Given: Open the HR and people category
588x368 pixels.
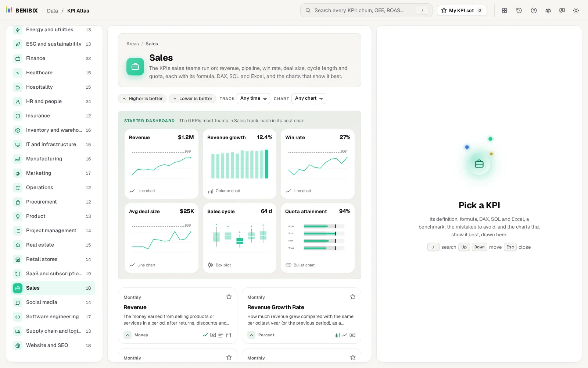Looking at the screenshot, I should (x=53, y=102).
